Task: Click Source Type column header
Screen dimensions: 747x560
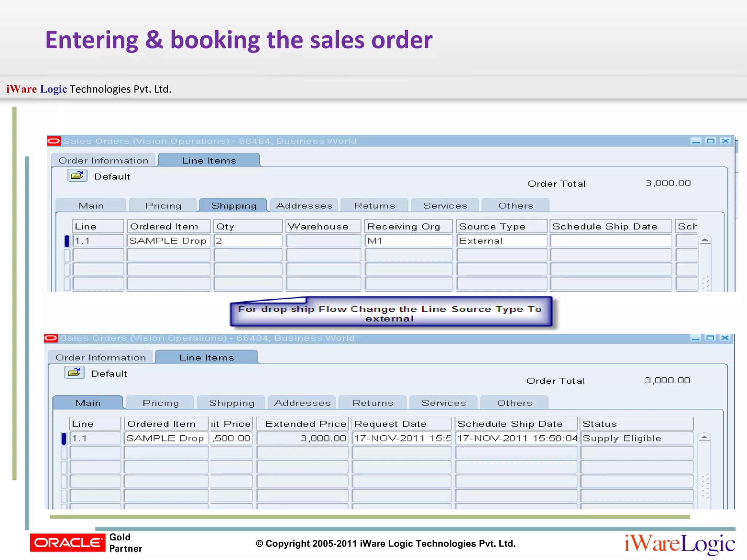Action: 502,226
